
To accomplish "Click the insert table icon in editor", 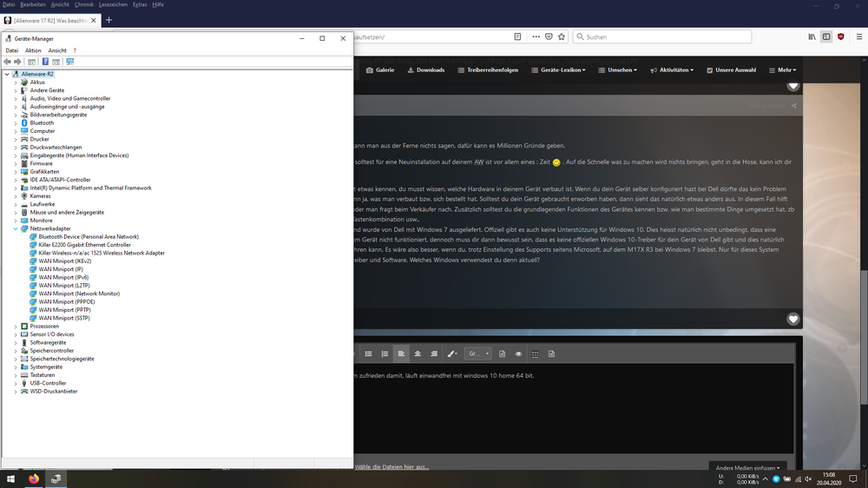I will 535,353.
